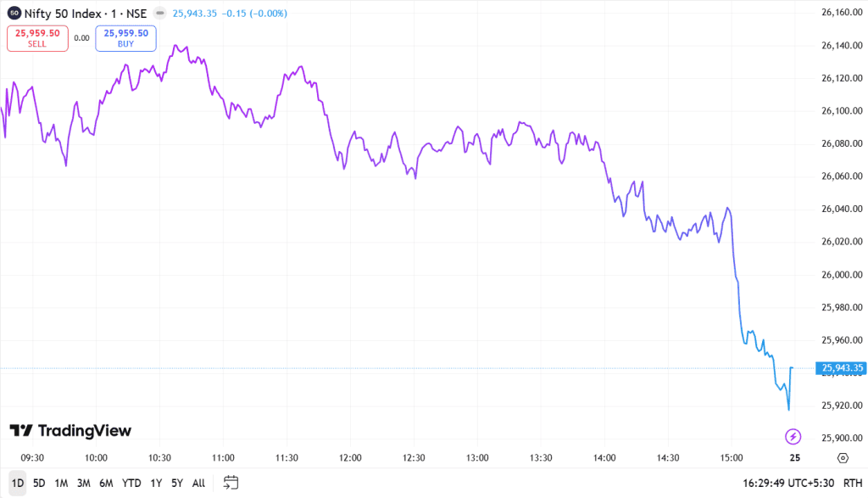Click the market closed status icon beside symbol
Viewport: 868px width, 498px height.
tap(159, 13)
